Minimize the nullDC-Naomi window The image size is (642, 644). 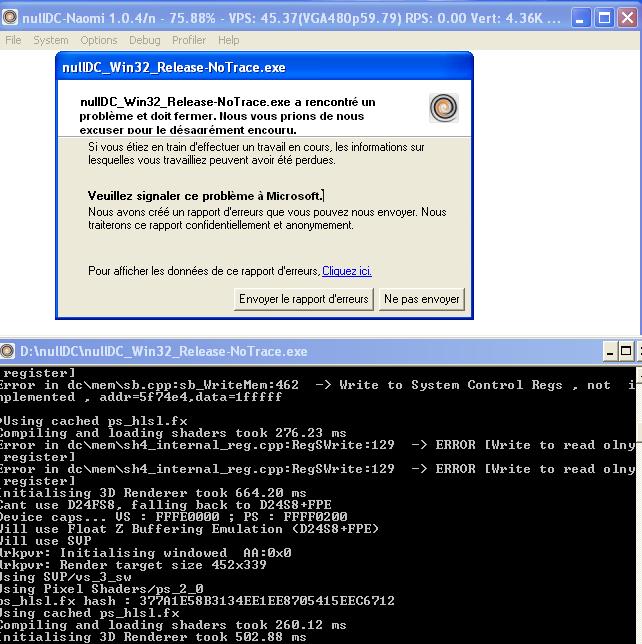coord(580,18)
